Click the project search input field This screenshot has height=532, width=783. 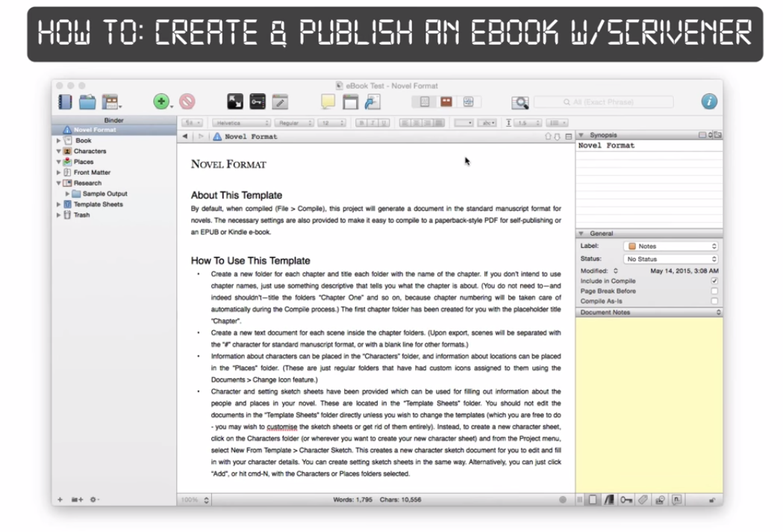tap(604, 101)
